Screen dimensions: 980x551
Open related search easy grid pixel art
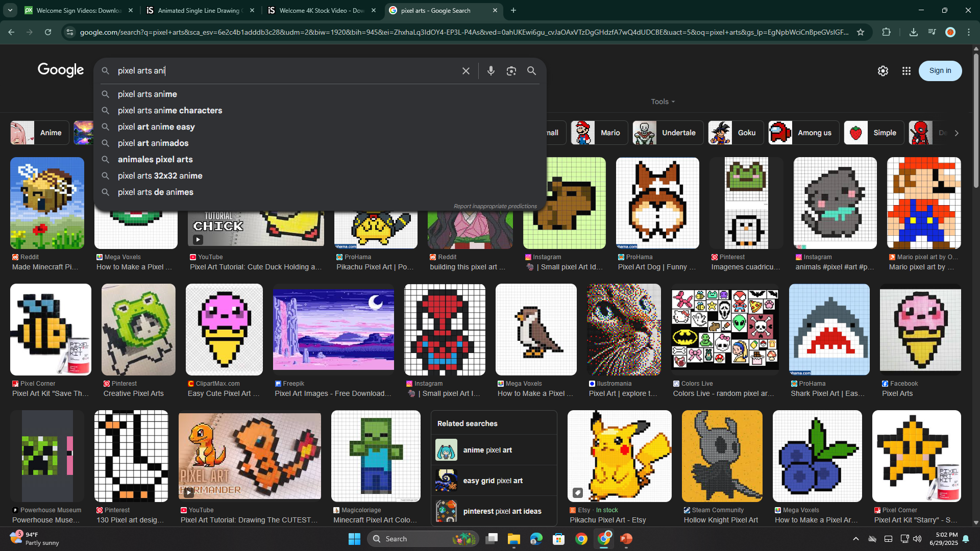click(x=494, y=481)
